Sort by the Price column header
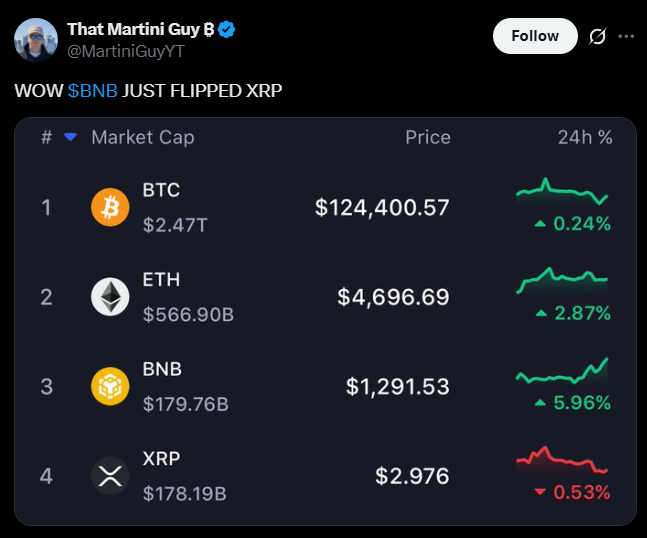Screen dimensions: 647x538 pos(427,137)
